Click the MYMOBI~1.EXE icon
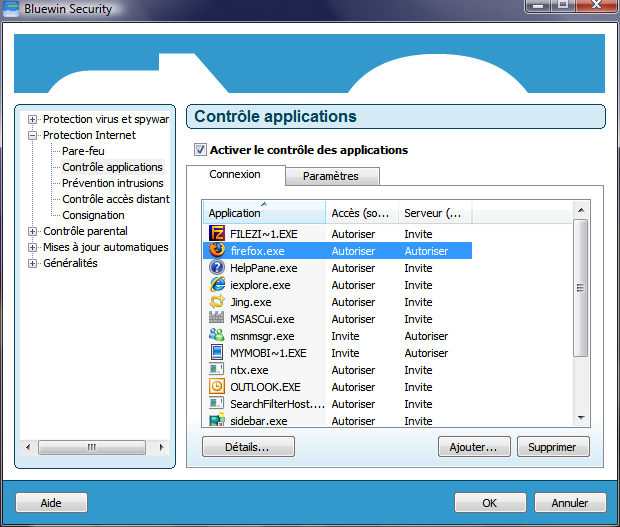620x527 pixels. [217, 352]
